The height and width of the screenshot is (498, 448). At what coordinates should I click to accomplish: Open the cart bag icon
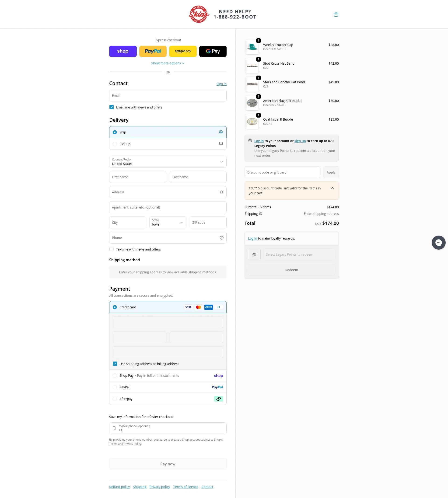tap(336, 14)
